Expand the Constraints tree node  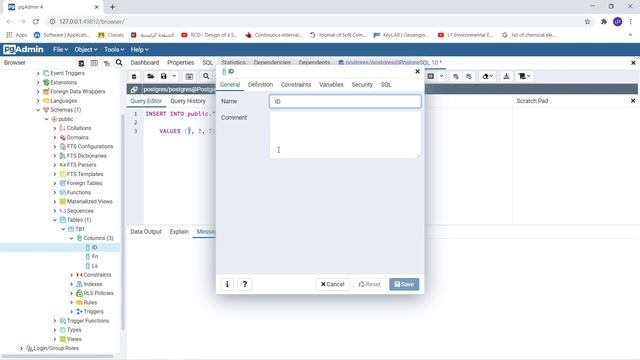(71, 275)
